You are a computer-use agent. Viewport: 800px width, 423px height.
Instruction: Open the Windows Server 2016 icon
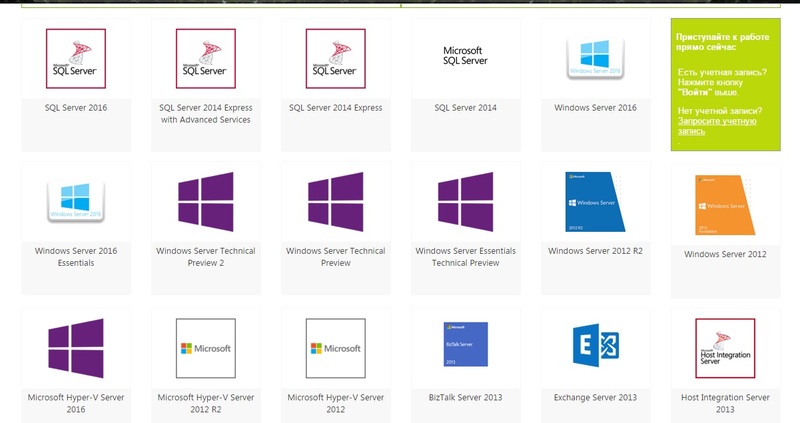pos(595,59)
